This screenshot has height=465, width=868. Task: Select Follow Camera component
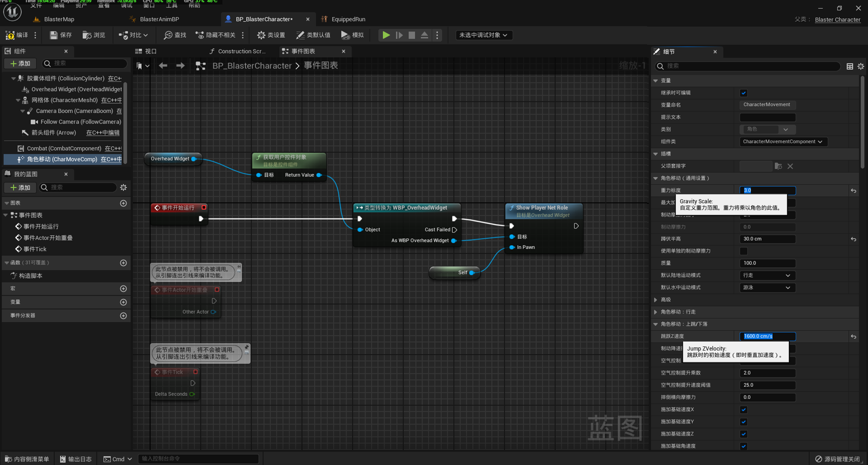pyautogui.click(x=76, y=122)
